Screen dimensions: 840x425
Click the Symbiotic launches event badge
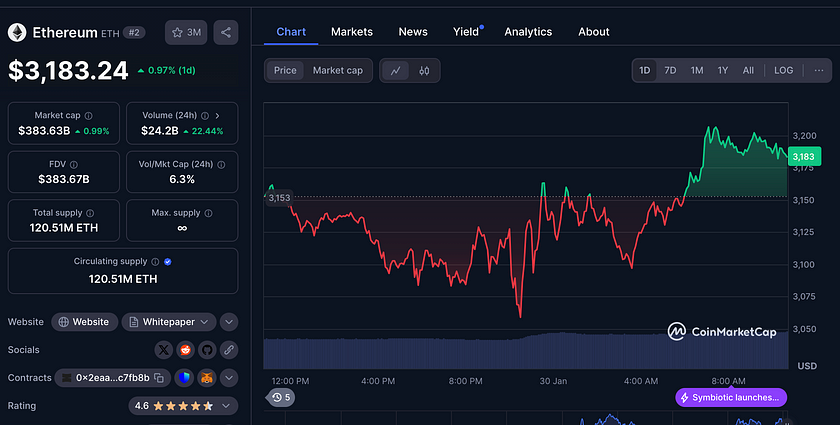tap(731, 398)
